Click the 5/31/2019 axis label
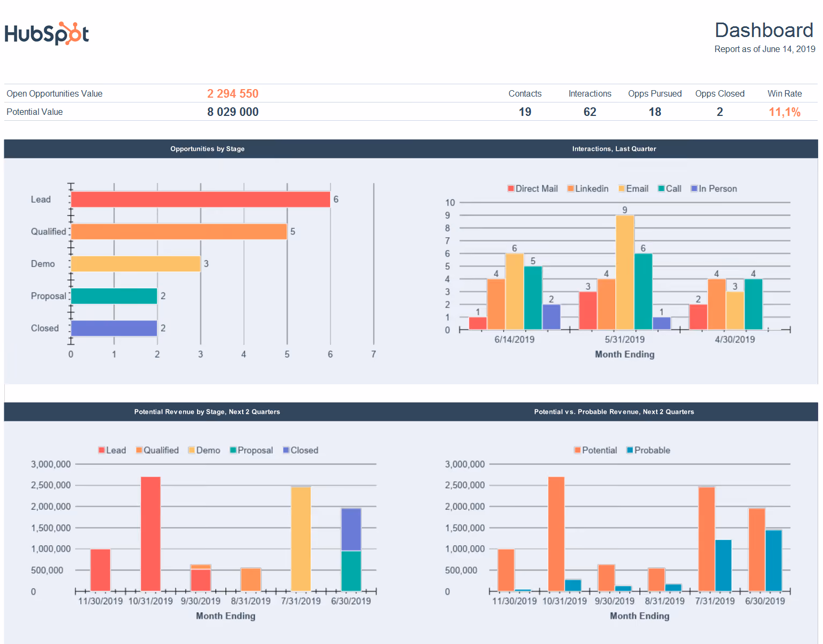Viewport: 823px width, 644px height. click(x=625, y=339)
